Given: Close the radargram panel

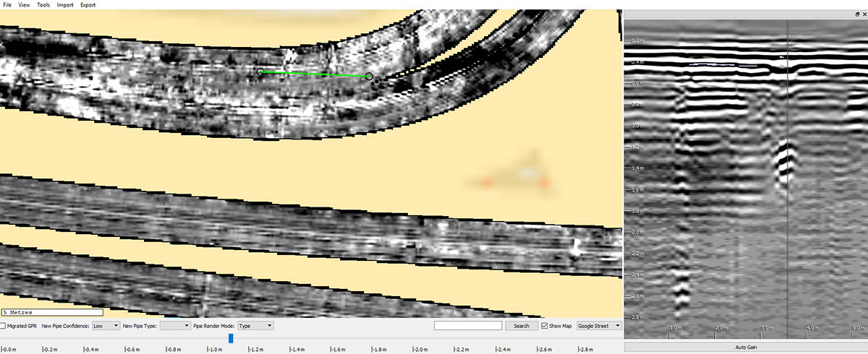Looking at the screenshot, I should (864, 14).
